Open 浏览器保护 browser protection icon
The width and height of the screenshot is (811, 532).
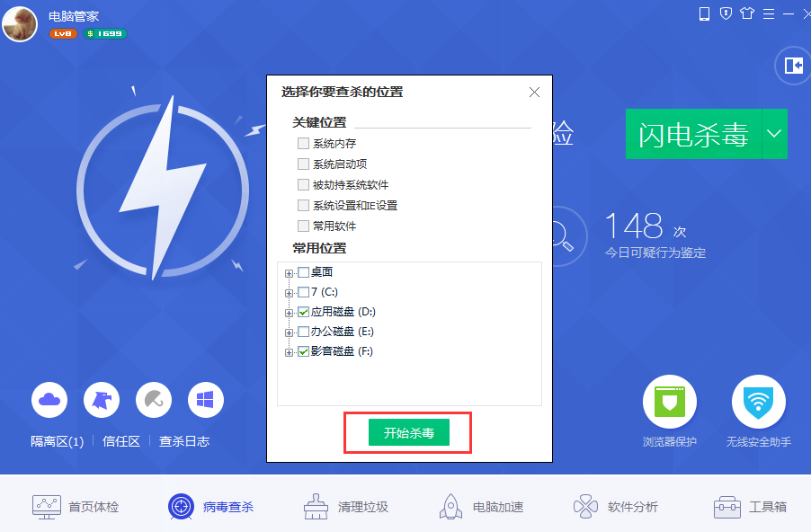669,402
